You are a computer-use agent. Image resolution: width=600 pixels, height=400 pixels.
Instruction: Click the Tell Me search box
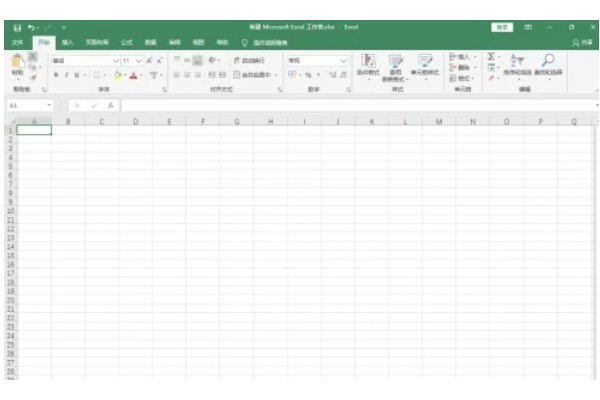point(264,43)
